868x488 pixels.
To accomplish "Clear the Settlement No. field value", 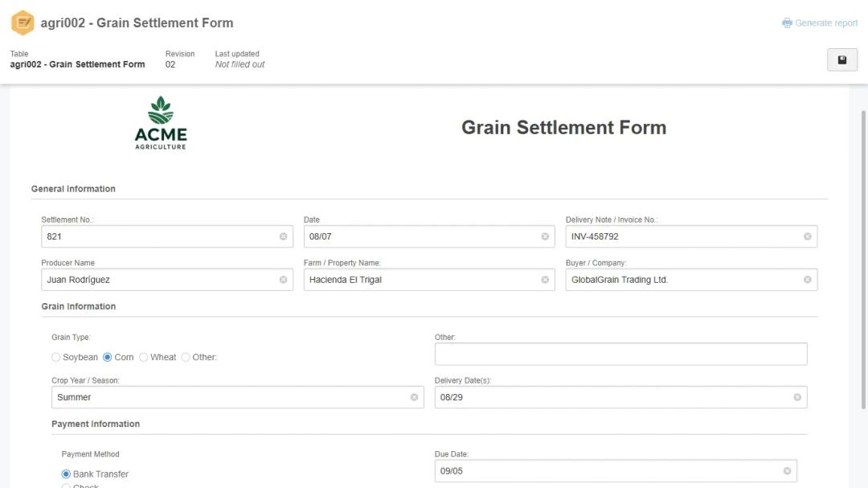I will (x=283, y=236).
